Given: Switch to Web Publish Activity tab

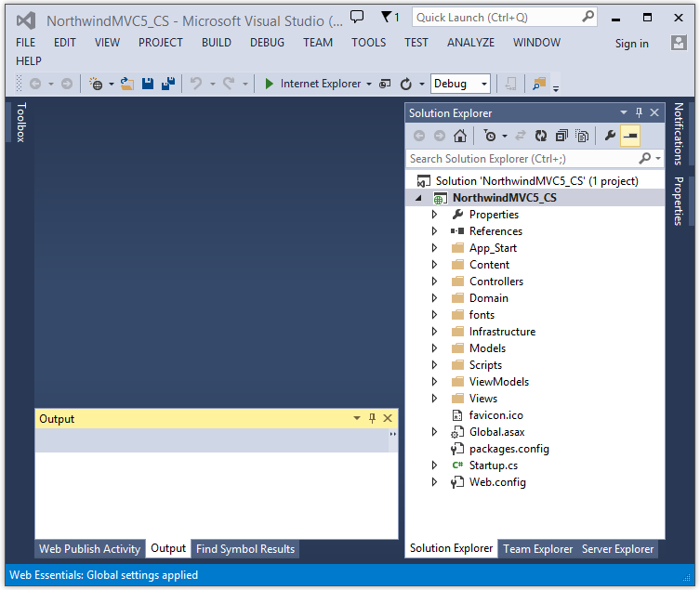Looking at the screenshot, I should [90, 549].
